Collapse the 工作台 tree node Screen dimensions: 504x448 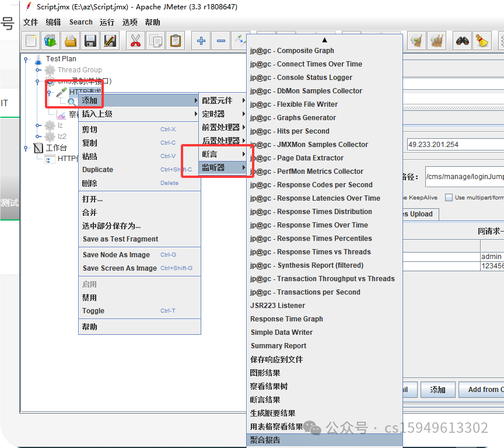pyautogui.click(x=26, y=148)
